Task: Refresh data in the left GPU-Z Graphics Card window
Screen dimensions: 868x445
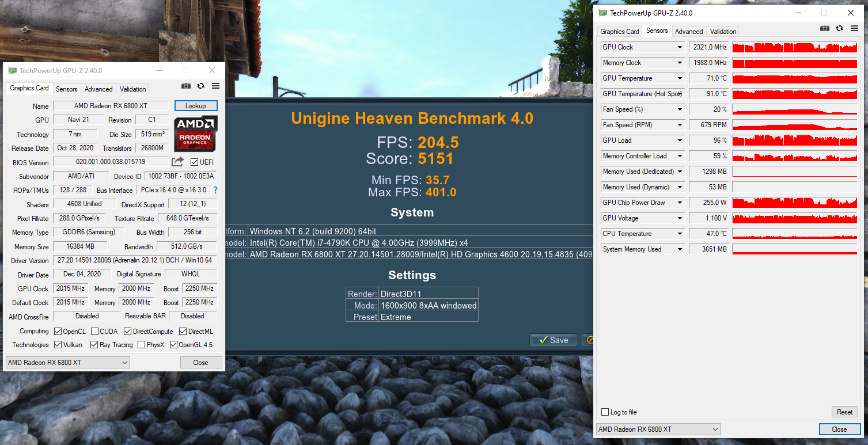Action: [200, 86]
